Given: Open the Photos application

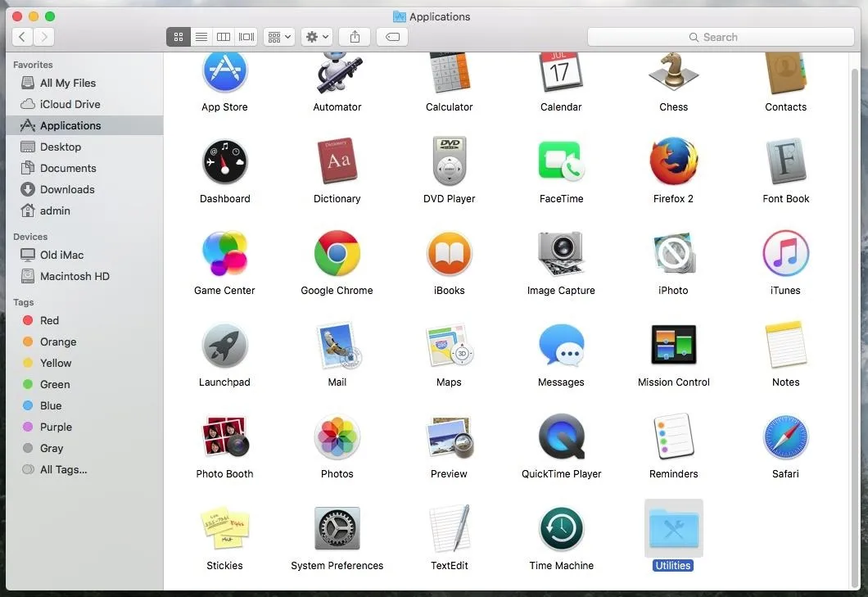Looking at the screenshot, I should pyautogui.click(x=337, y=437).
